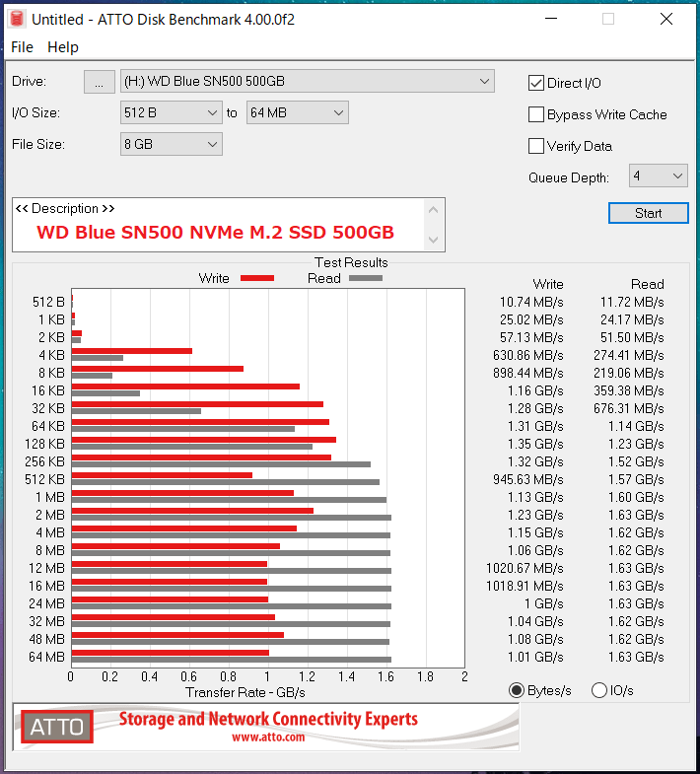Click the Test Results heading
Image resolution: width=700 pixels, height=774 pixels.
click(351, 262)
